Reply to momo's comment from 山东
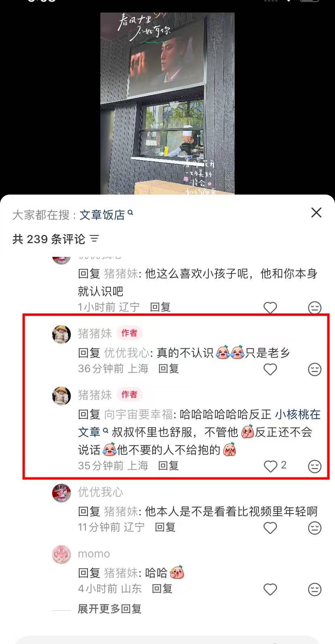The image size is (335, 644). [x=162, y=589]
